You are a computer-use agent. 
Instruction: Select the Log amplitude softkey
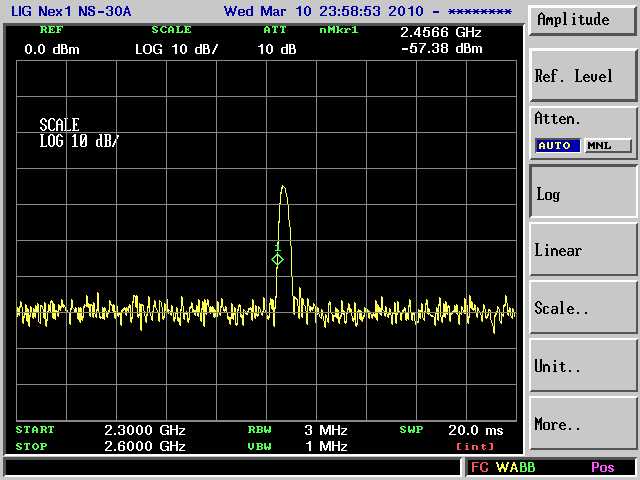(x=583, y=194)
